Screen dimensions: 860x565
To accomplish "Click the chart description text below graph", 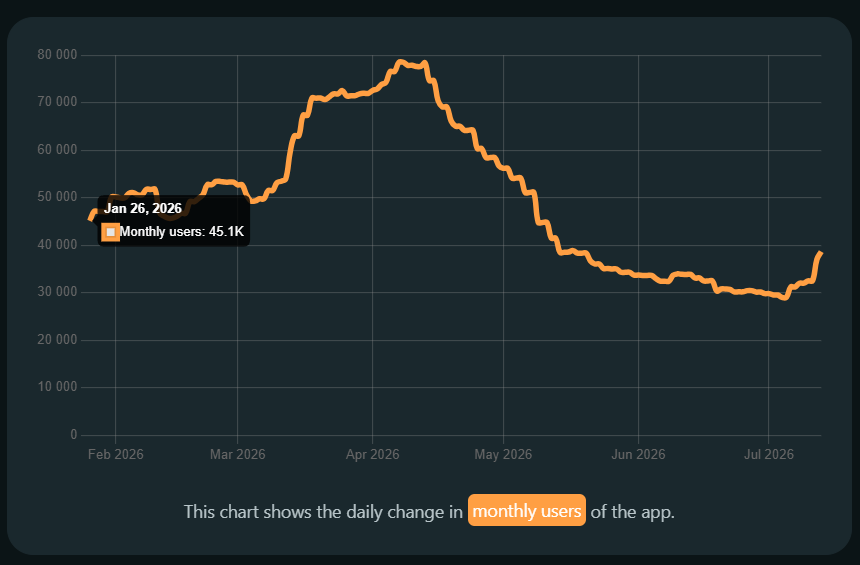I will [429, 511].
